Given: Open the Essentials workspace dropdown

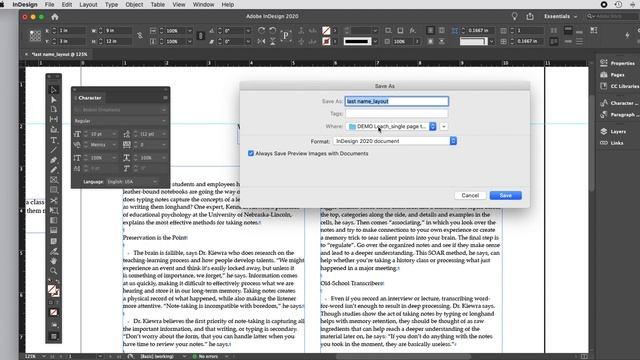Looking at the screenshot, I should pos(560,16).
